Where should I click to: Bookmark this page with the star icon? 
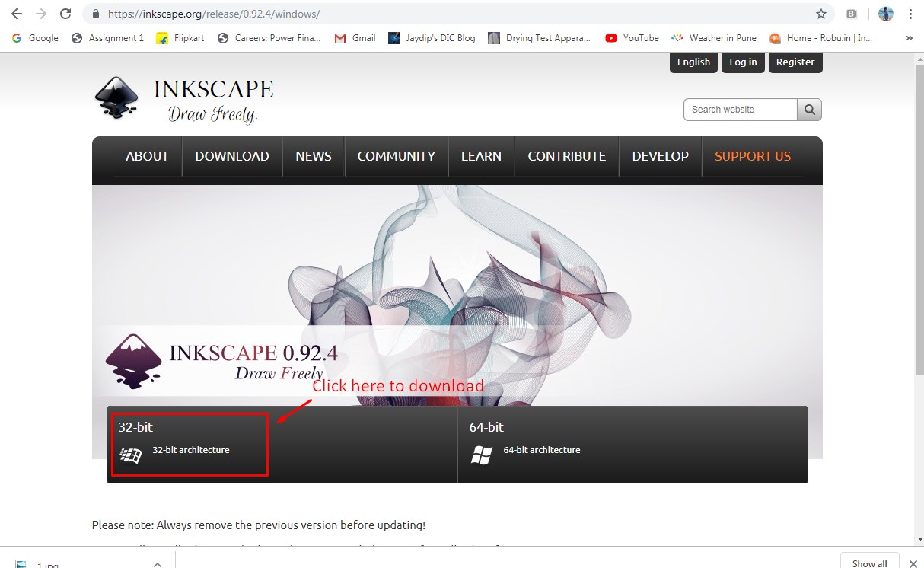point(821,14)
